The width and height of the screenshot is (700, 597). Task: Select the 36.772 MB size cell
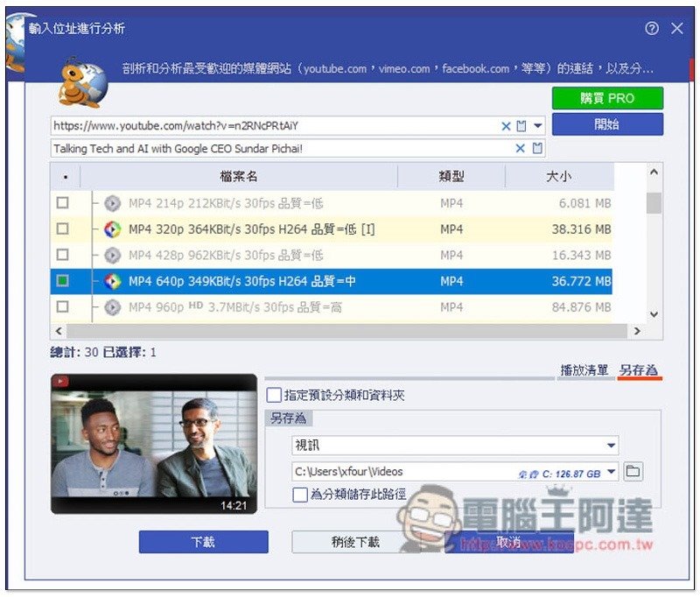click(x=581, y=281)
